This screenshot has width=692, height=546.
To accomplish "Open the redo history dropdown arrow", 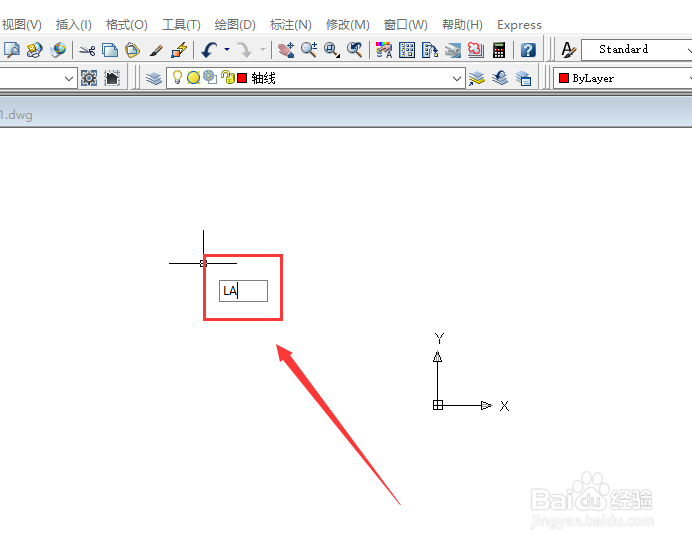I will coord(263,49).
